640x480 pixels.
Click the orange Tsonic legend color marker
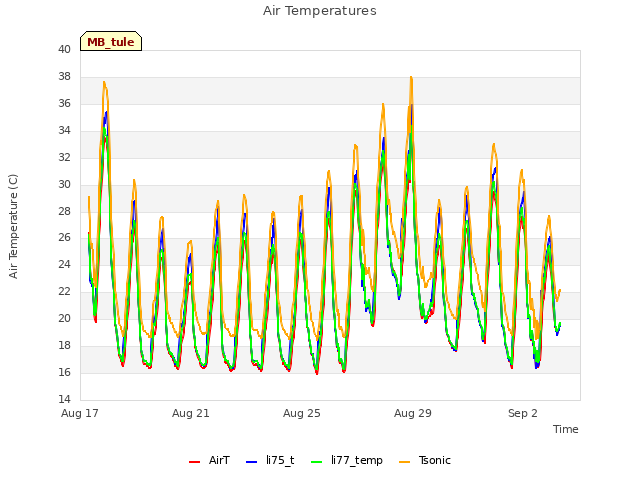pyautogui.click(x=404, y=462)
